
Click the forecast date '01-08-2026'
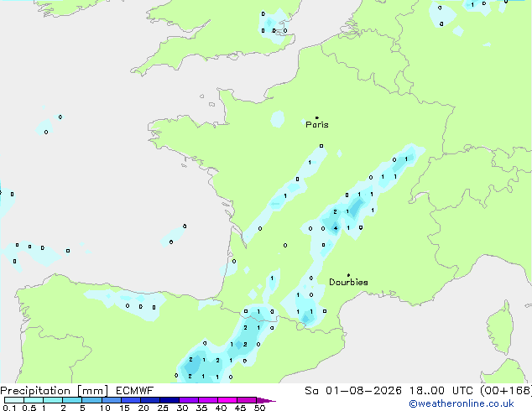363,391
